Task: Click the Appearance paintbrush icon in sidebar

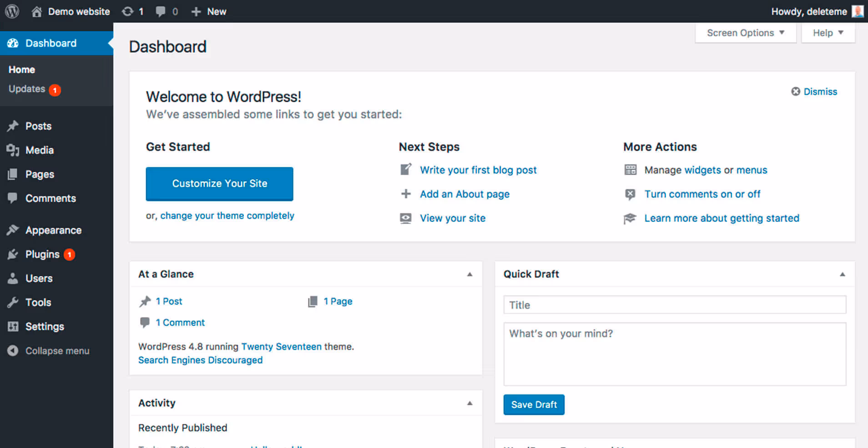Action: tap(13, 230)
